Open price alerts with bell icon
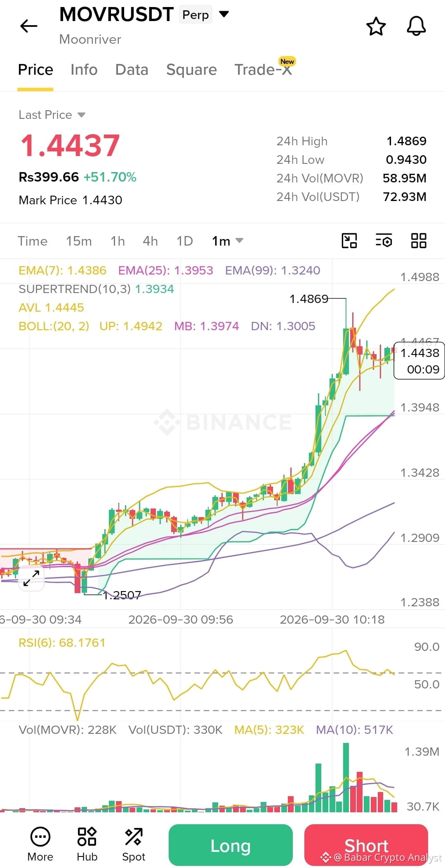 click(x=416, y=26)
